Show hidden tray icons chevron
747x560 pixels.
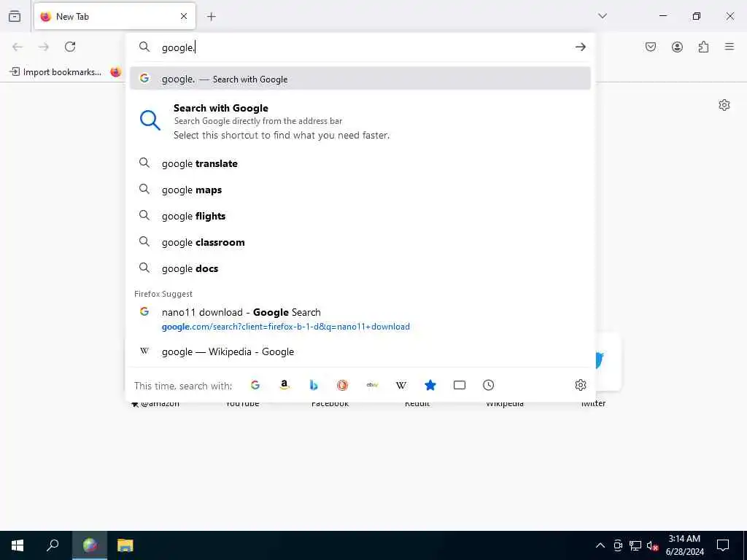(600, 545)
